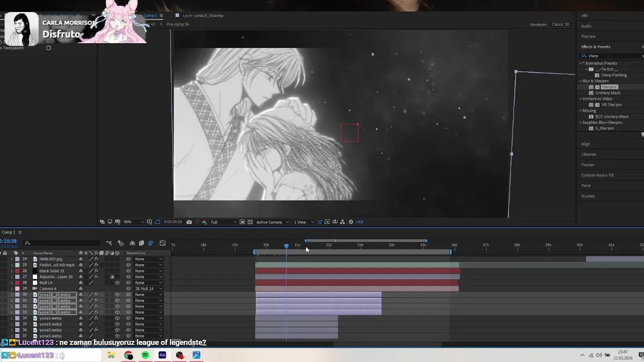Open the Info panel
Viewport: 644px width, 362px height.
585,16
